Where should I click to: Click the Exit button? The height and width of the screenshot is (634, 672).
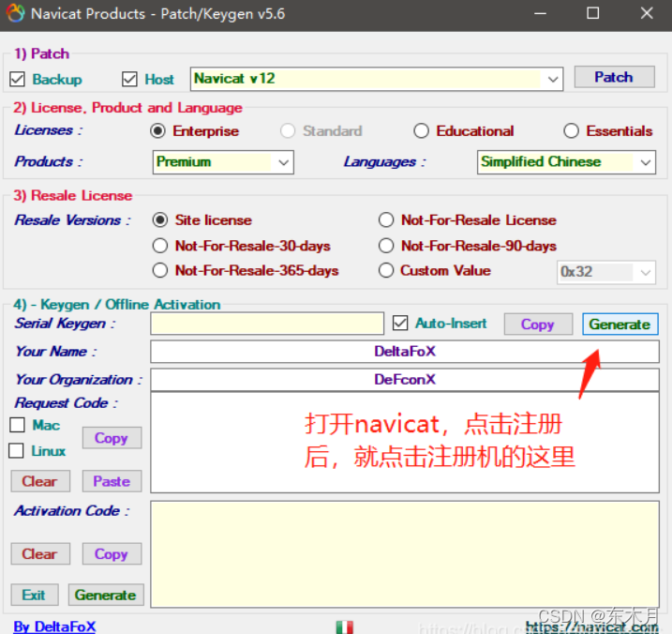[35, 595]
